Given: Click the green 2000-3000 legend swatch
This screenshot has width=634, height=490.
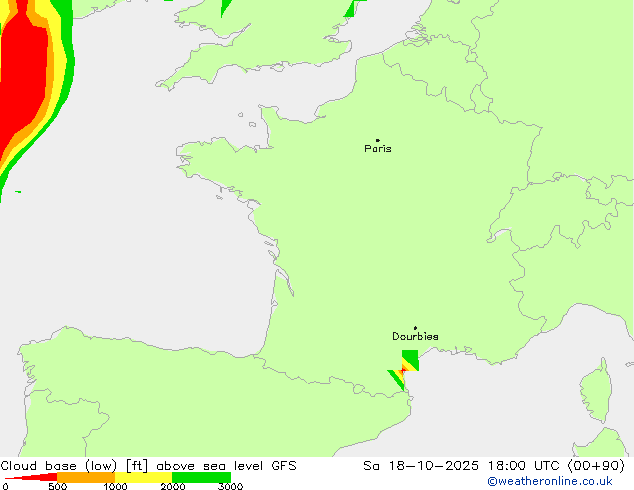Looking at the screenshot, I should tap(201, 477).
